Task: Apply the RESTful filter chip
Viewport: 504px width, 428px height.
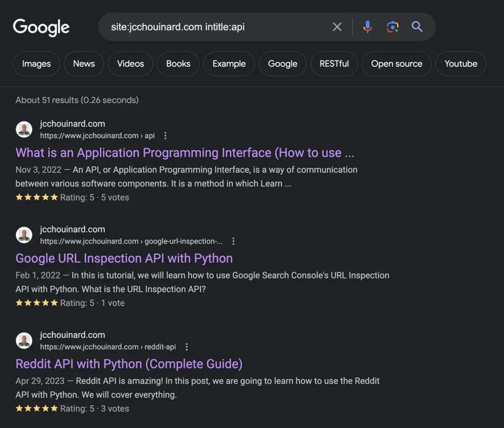Action: click(x=334, y=63)
